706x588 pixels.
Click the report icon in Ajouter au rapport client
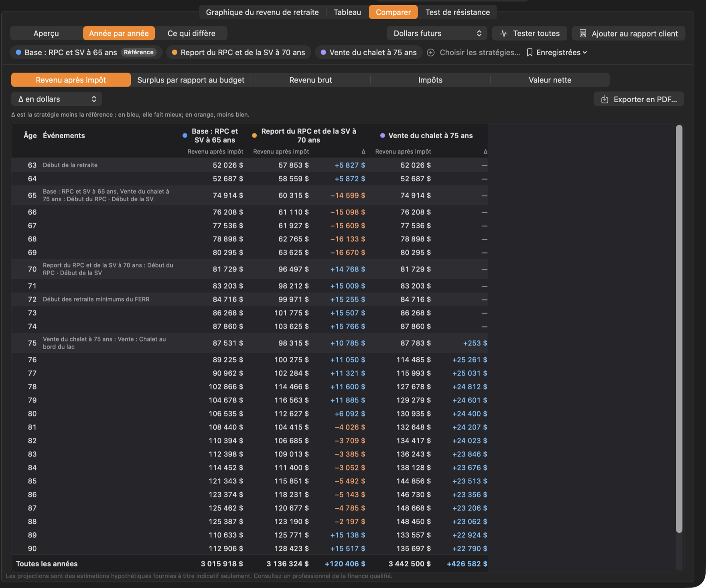(583, 34)
